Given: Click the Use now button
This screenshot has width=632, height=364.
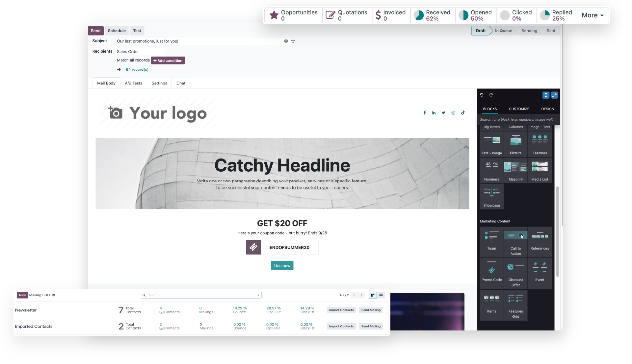Looking at the screenshot, I should tap(282, 265).
